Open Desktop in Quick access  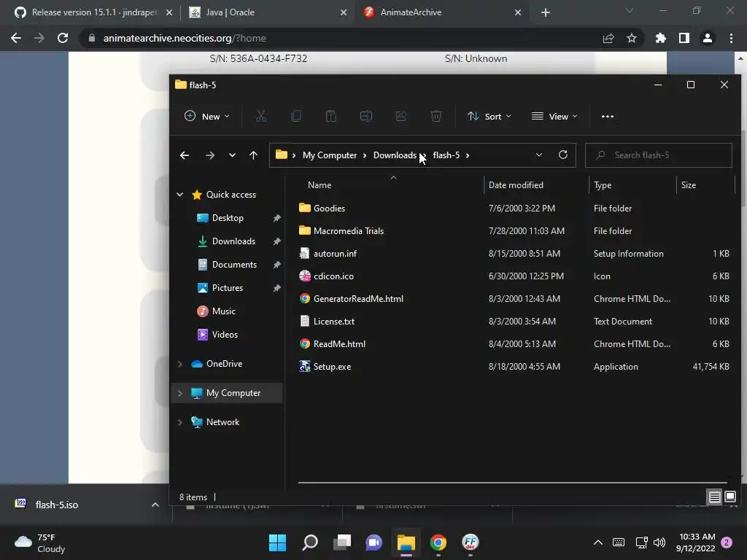pos(228,217)
